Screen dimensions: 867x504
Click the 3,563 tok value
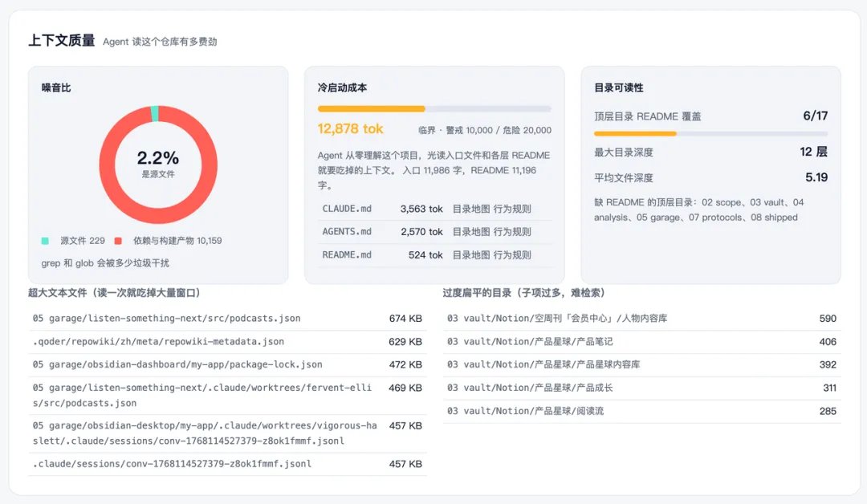tap(421, 209)
